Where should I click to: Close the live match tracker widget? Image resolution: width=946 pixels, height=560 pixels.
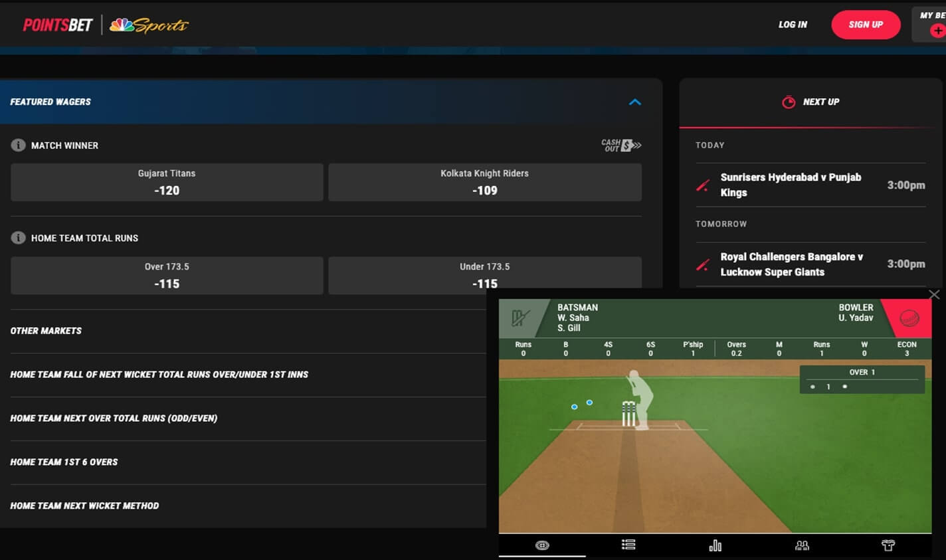click(934, 294)
